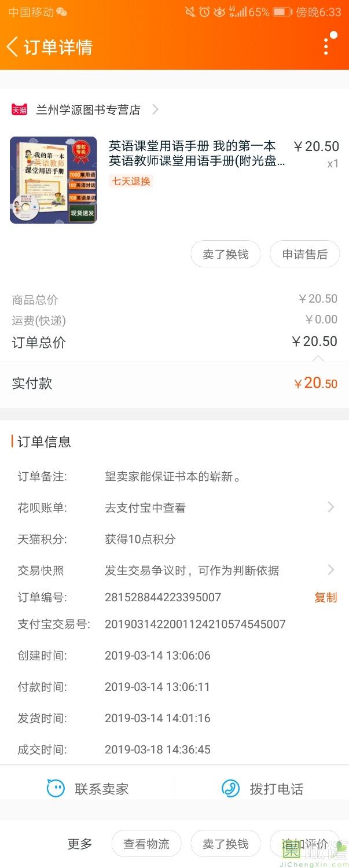The image size is (349, 868).
Task: Click the 申请售后 button
Action: [x=304, y=254]
